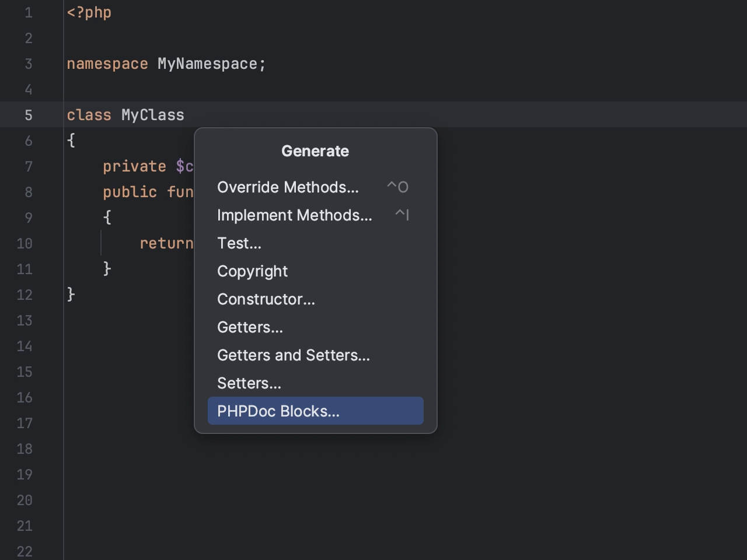The width and height of the screenshot is (747, 560).
Task: Place cursor on the class MyClass line
Action: [x=125, y=115]
